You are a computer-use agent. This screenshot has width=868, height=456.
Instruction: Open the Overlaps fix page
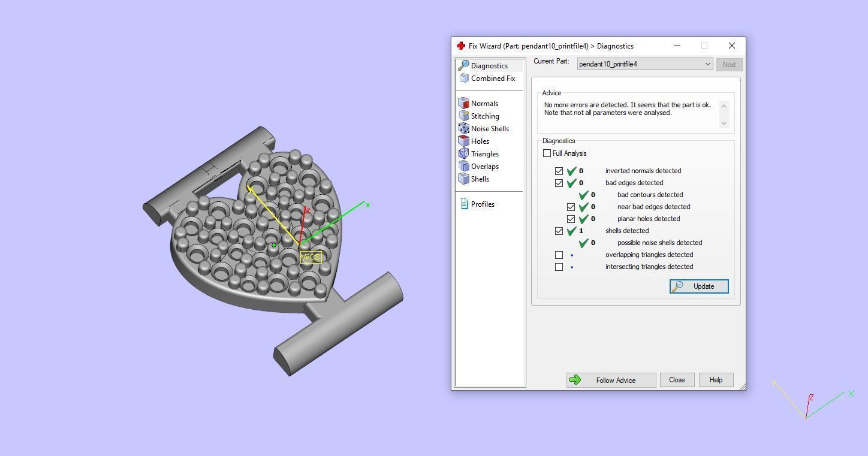[485, 167]
